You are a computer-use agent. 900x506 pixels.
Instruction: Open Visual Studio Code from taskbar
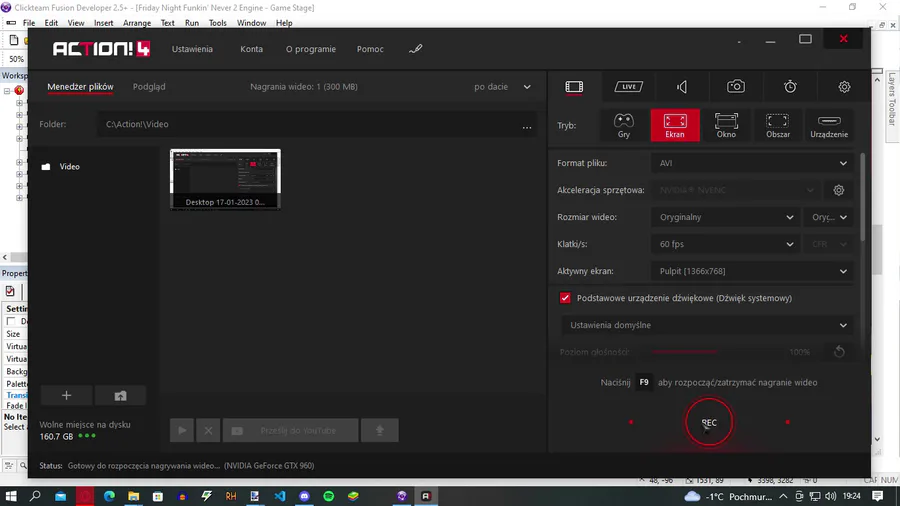pos(280,496)
